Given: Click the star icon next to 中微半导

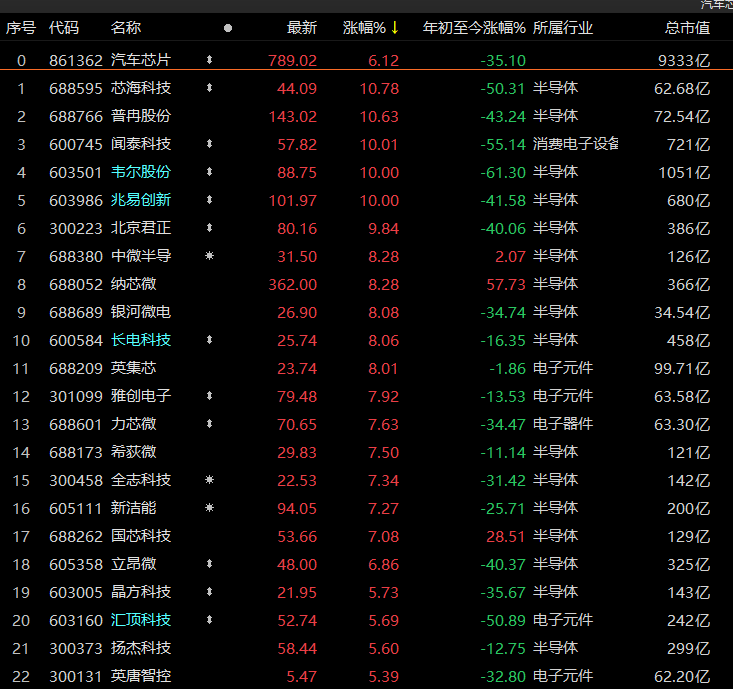Looking at the screenshot, I should (x=209, y=256).
